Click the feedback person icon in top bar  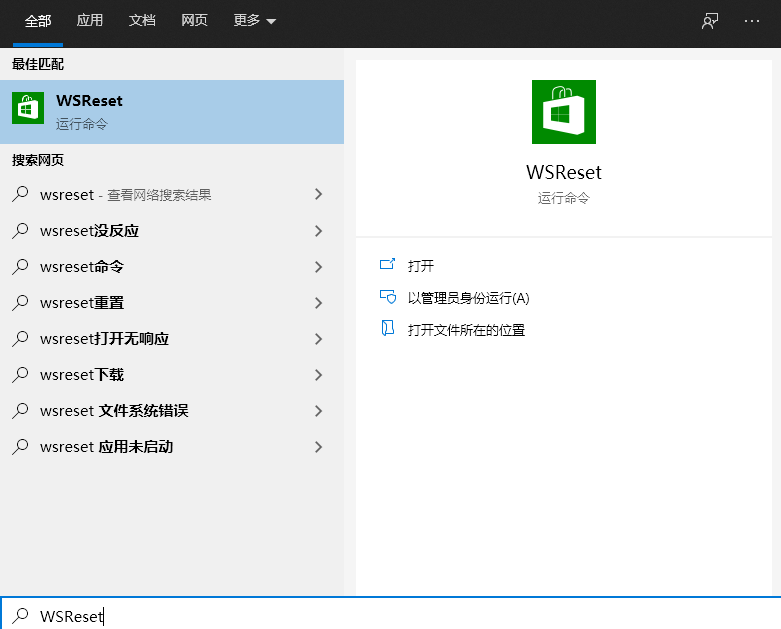tap(710, 21)
